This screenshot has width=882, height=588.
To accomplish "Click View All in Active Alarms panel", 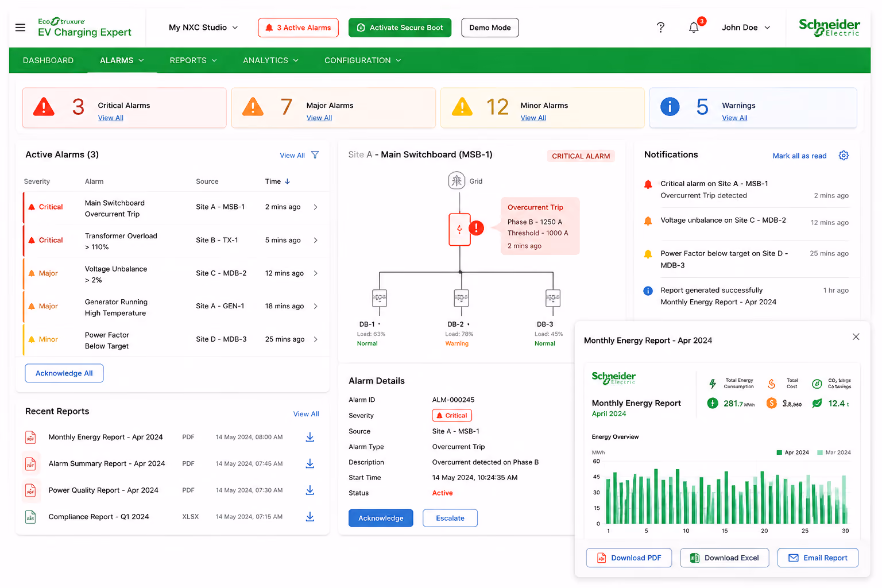I will 292,156.
